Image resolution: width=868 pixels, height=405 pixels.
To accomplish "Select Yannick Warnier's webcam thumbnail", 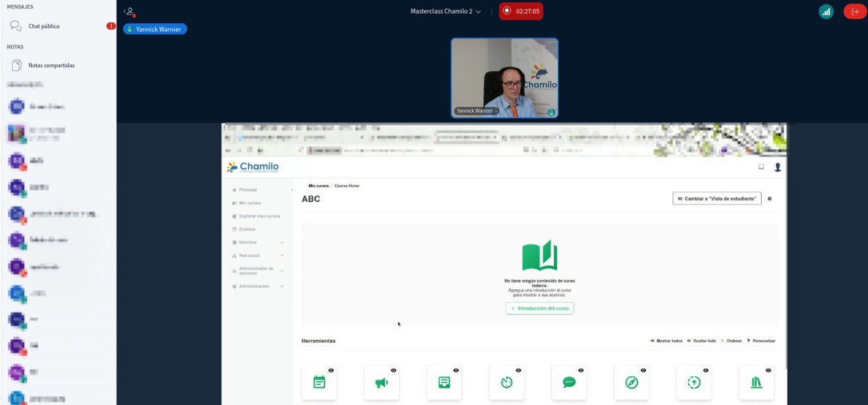I will (x=505, y=78).
